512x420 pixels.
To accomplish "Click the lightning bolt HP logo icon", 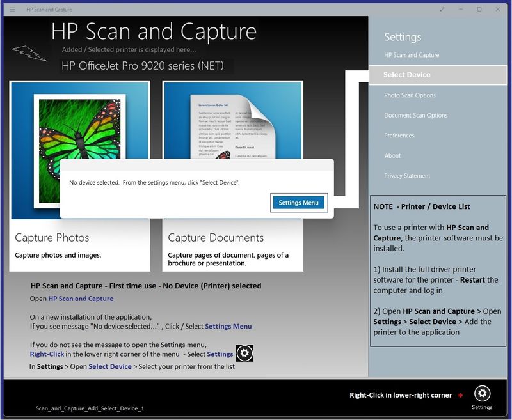I will pos(29,54).
